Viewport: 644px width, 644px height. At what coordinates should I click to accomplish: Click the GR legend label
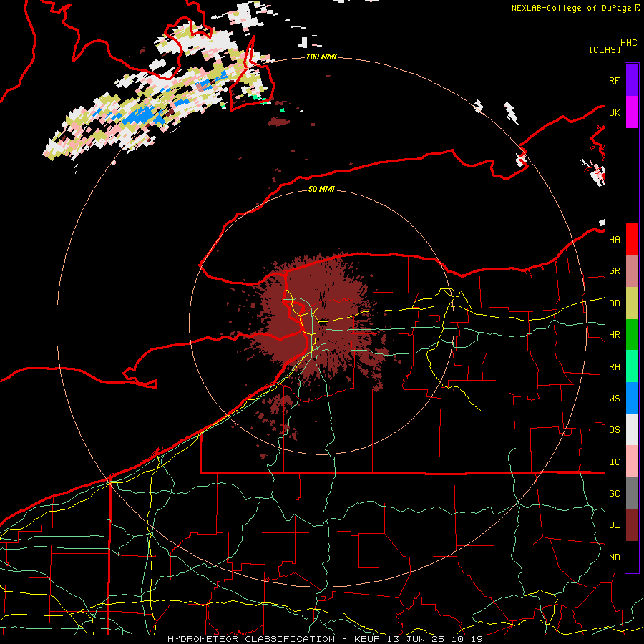coord(614,271)
